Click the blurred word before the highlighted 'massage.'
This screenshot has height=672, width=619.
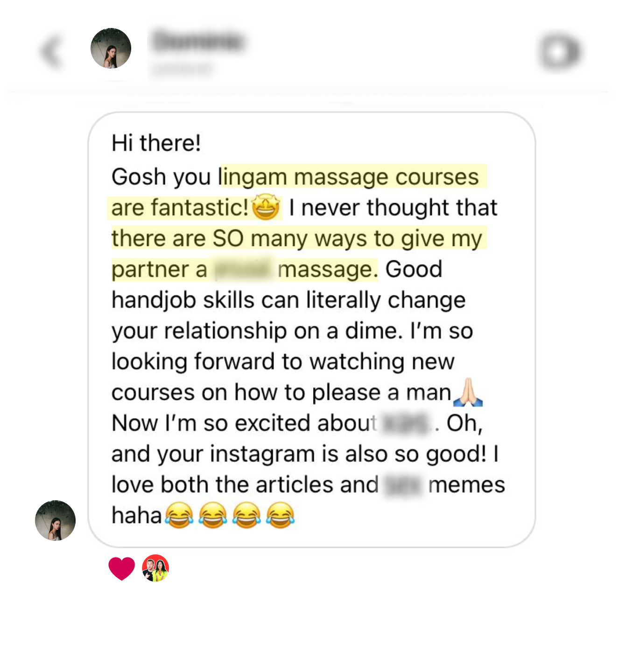point(242,270)
